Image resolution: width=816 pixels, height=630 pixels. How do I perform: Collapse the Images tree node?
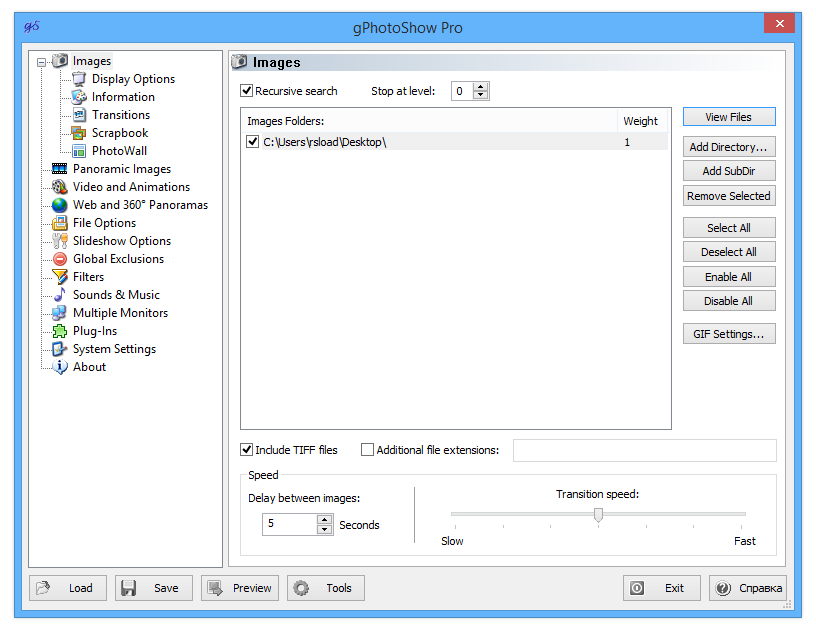tap(41, 62)
